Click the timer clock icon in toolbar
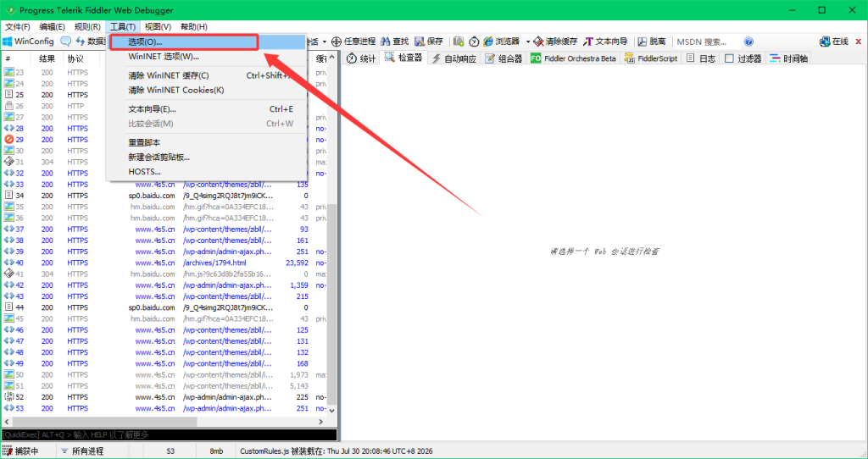Image resolution: width=868 pixels, height=459 pixels. [x=474, y=41]
